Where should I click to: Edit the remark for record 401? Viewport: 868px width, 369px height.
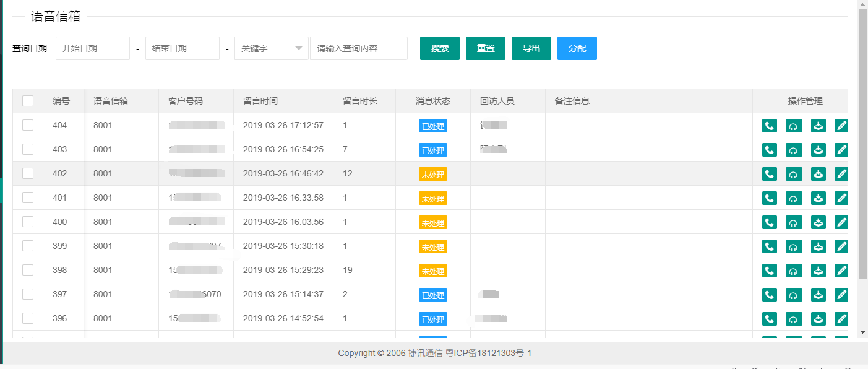coord(841,198)
